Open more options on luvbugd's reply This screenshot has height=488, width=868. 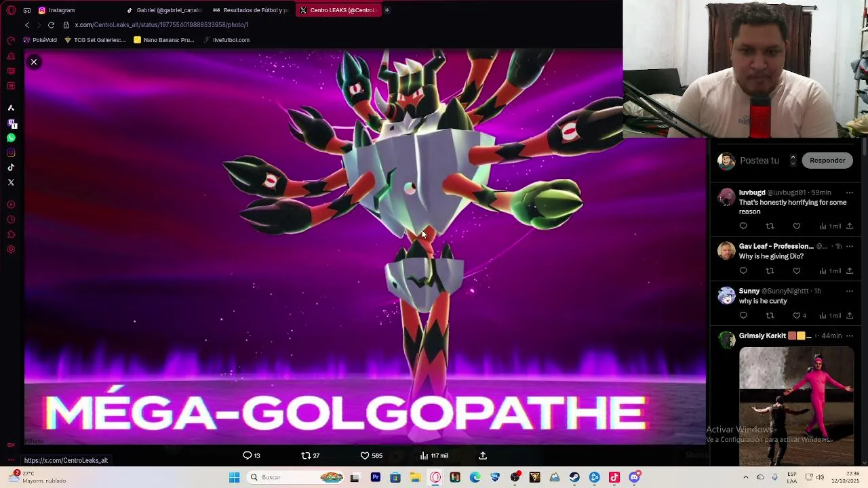click(849, 192)
